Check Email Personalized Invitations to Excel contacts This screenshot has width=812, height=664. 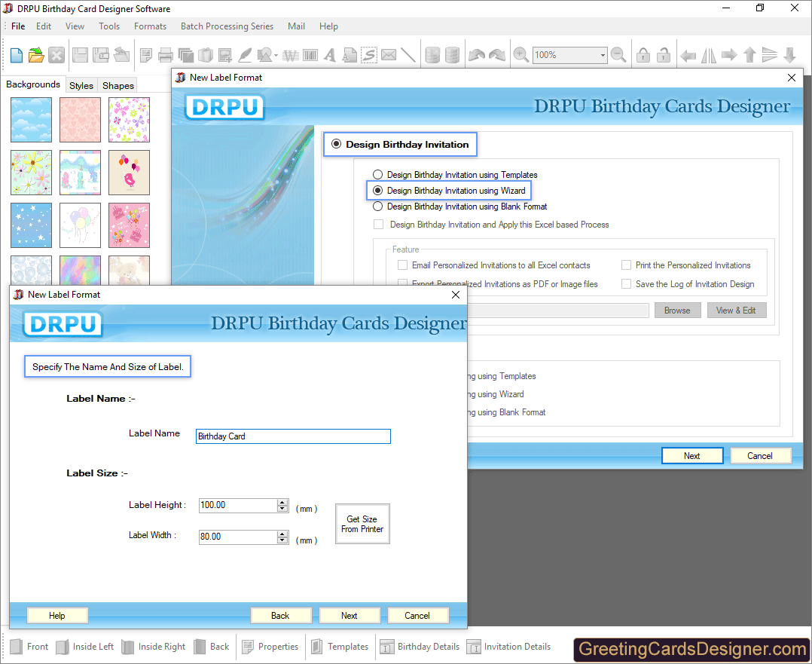click(402, 265)
